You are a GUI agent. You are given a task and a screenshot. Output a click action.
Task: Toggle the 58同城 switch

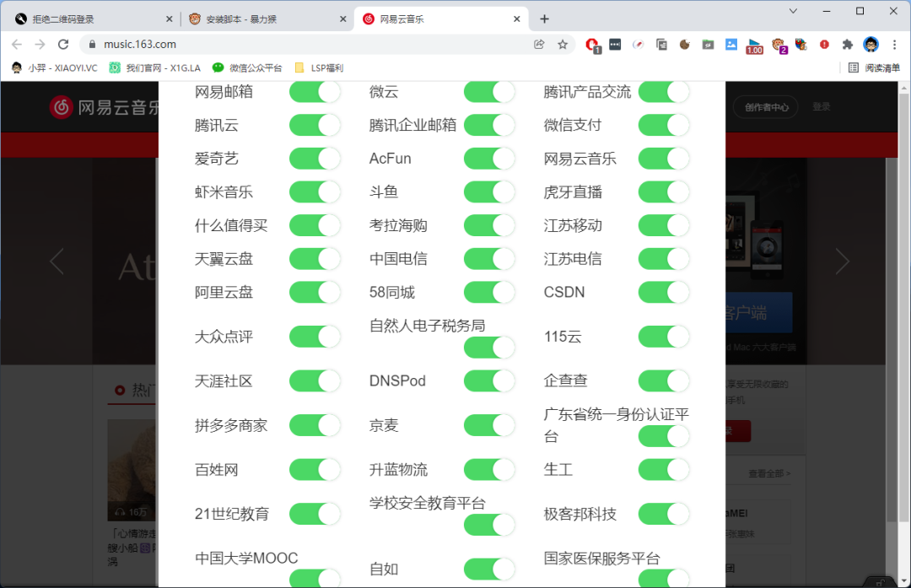(489, 292)
